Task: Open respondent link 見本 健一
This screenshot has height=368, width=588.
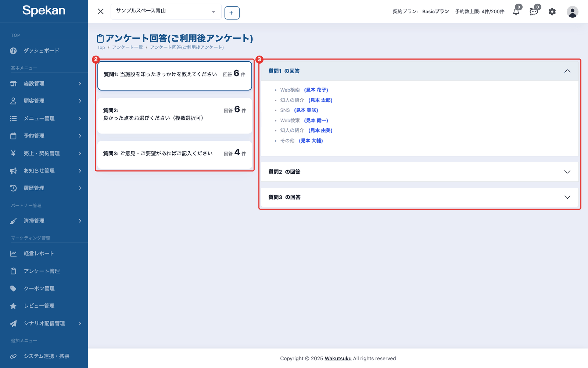Action: click(x=316, y=121)
